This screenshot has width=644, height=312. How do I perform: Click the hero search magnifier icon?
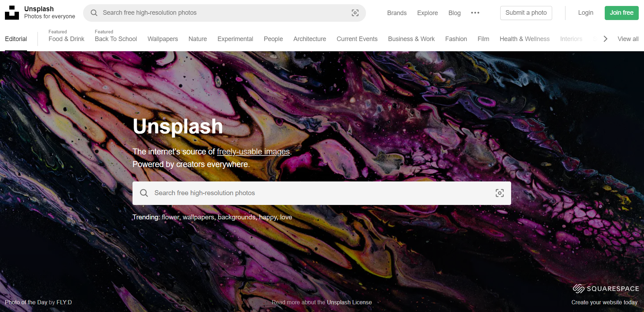tap(144, 193)
